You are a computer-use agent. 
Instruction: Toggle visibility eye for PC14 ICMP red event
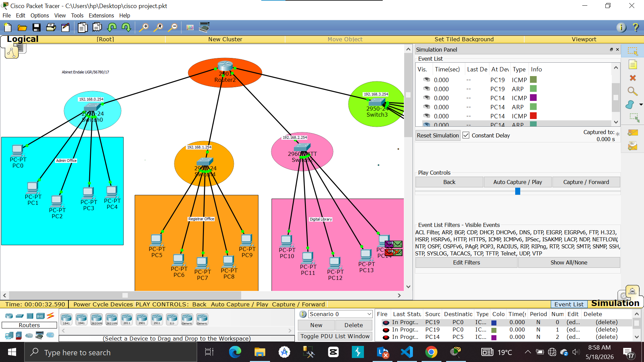(426, 116)
